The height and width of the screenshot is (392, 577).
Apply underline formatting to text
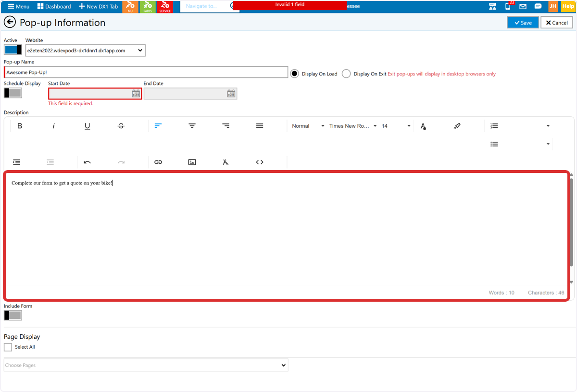87,126
